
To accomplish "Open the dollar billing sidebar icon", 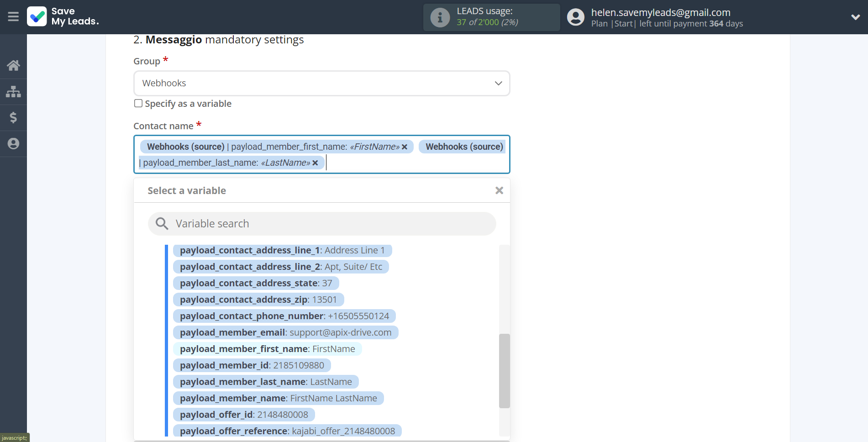I will (13, 118).
